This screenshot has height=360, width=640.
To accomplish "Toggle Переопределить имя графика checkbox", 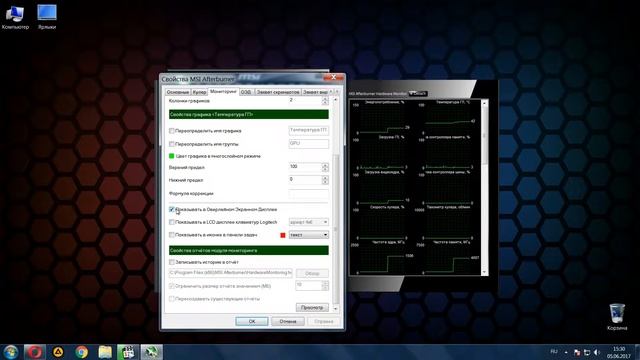I will coord(172,131).
